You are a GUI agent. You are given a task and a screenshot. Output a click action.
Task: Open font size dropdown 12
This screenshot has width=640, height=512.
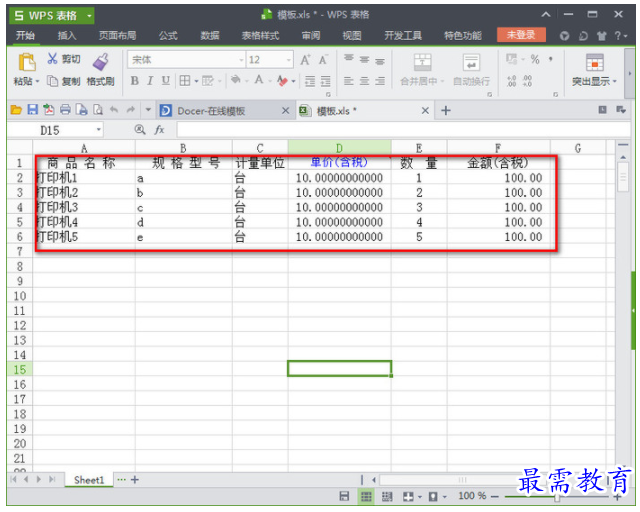(289, 60)
